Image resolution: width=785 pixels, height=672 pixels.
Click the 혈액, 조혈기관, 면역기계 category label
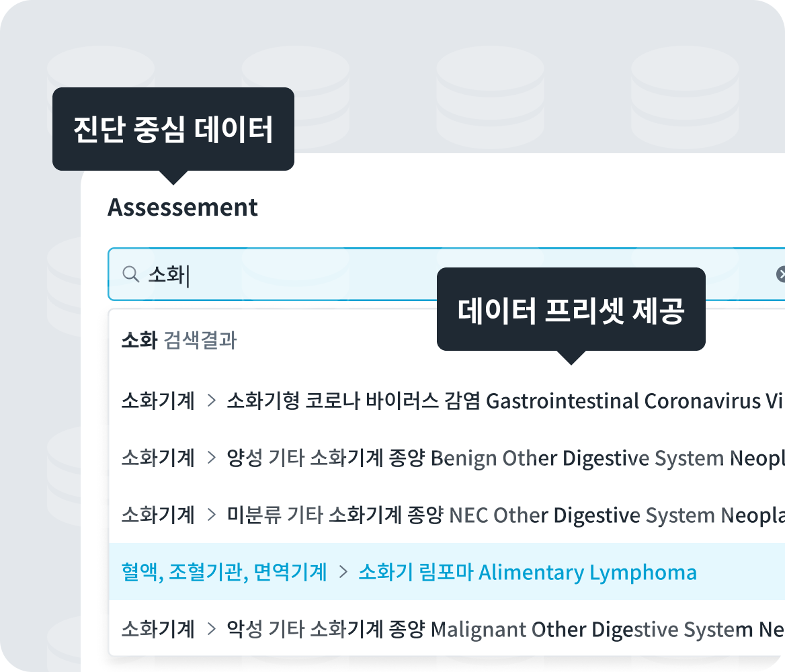click(x=224, y=573)
